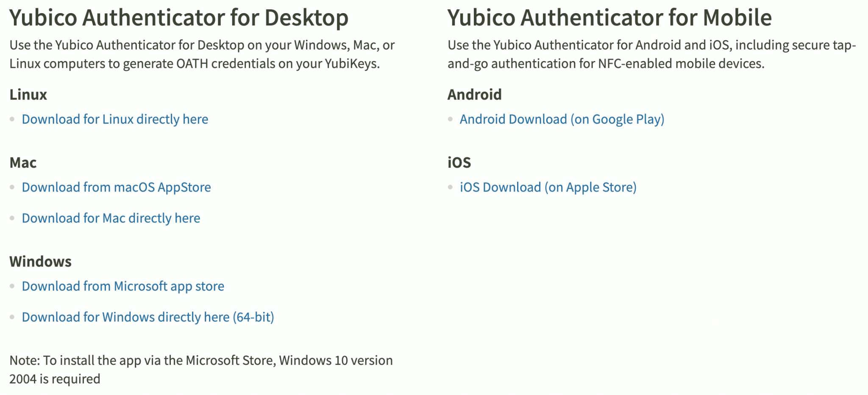Open "Download from Microsoft app store" link
Screen dimensions: 868x395
[123, 286]
